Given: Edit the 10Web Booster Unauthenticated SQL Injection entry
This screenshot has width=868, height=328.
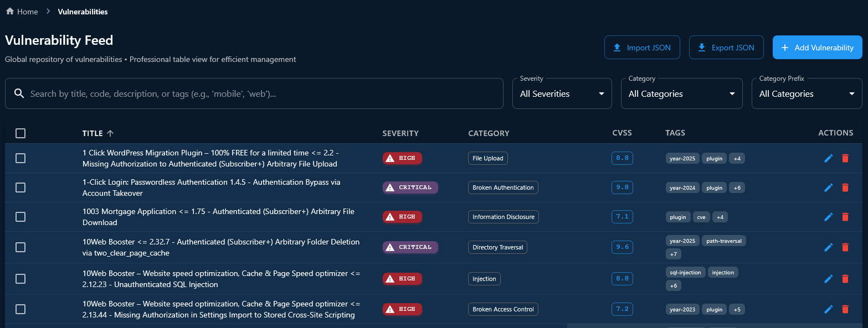Looking at the screenshot, I should [829, 279].
